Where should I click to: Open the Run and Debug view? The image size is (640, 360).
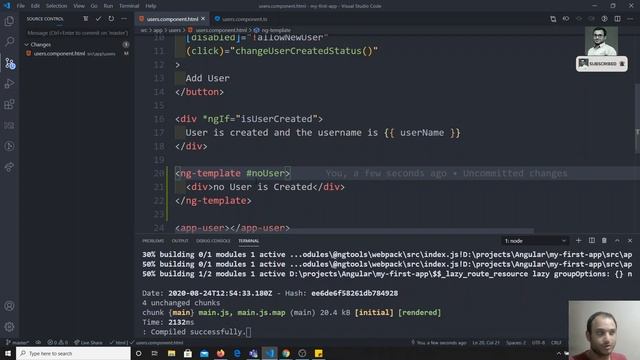pyautogui.click(x=9, y=84)
